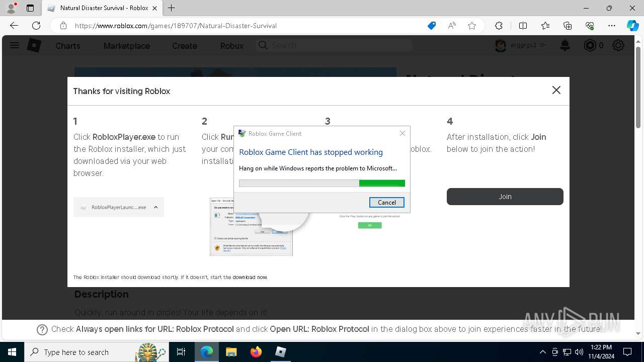Click the security warning installer thumbnail
This screenshot has width=644, height=362.
point(251,226)
